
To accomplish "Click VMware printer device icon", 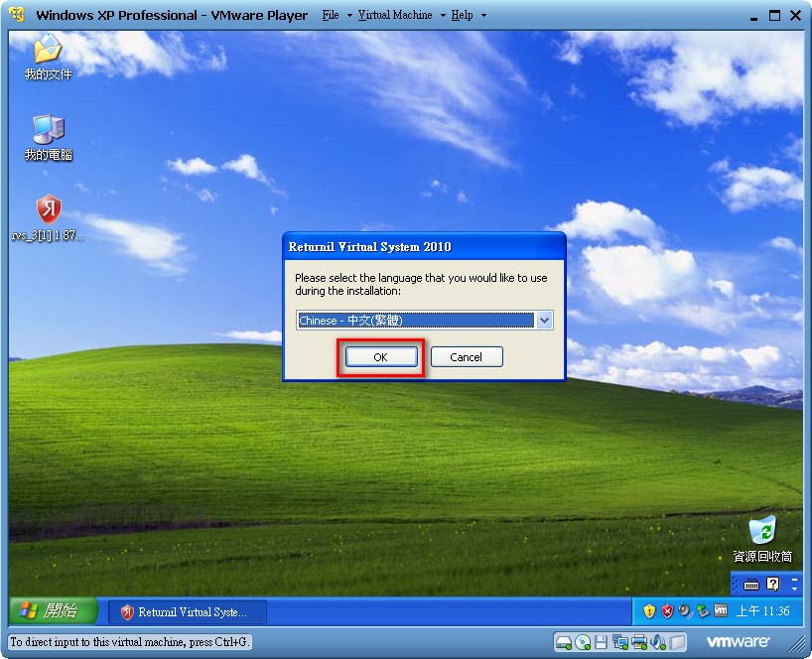I will [x=639, y=642].
